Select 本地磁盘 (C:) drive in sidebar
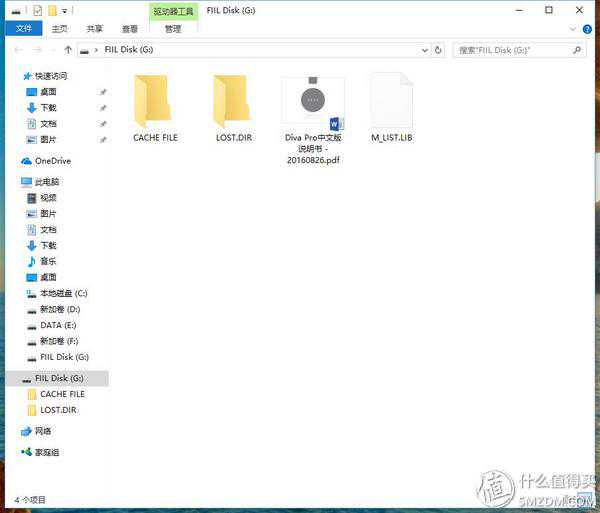The image size is (600, 513). [63, 293]
